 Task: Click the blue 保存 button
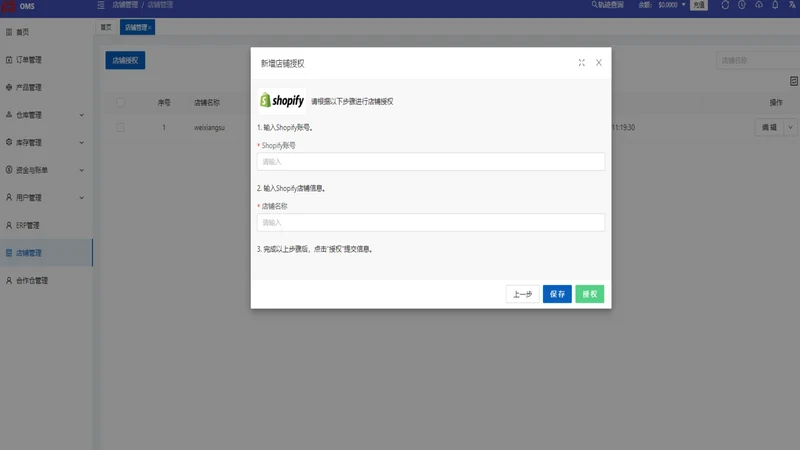(557, 294)
